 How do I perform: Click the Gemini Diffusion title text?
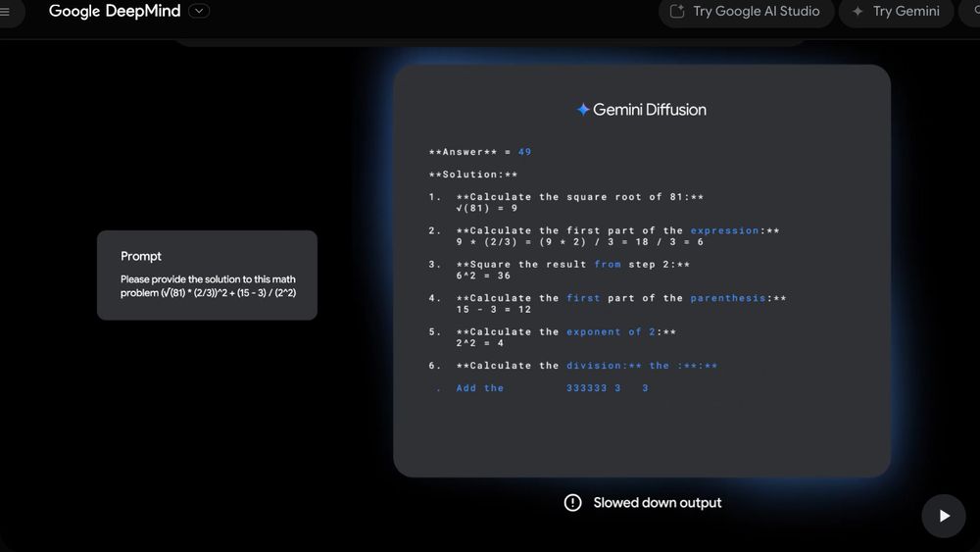(650, 110)
